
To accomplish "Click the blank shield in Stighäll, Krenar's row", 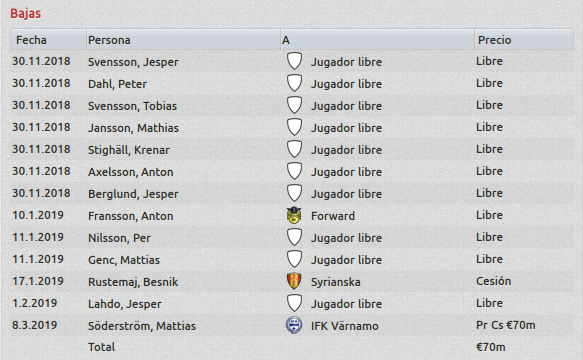I will click(294, 149).
